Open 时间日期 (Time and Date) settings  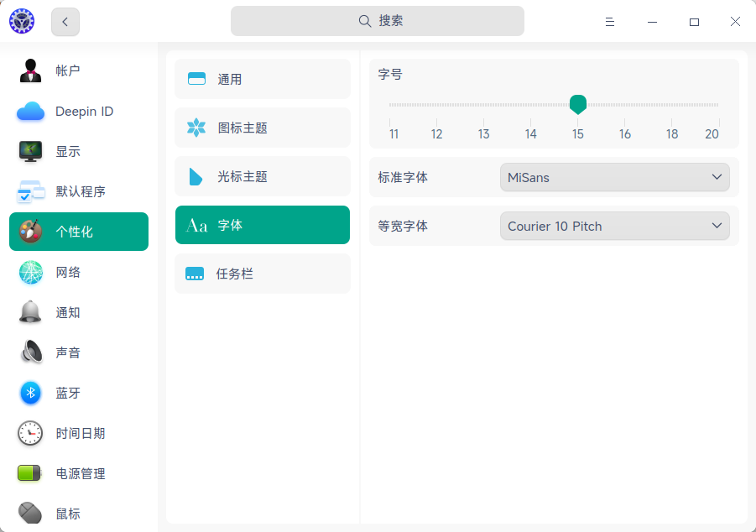pyautogui.click(x=30, y=433)
